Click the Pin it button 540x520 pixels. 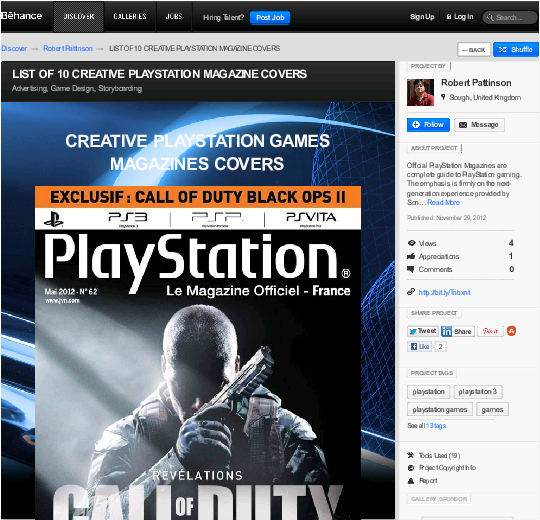coord(490,331)
